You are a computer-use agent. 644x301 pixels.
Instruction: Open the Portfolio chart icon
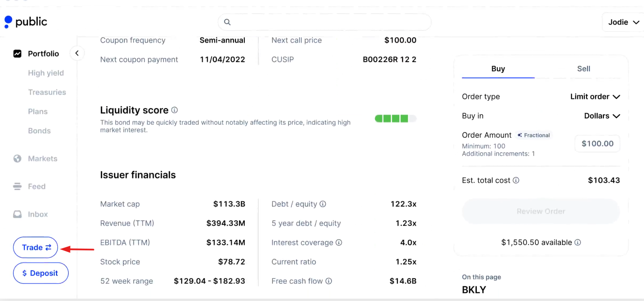(x=17, y=54)
